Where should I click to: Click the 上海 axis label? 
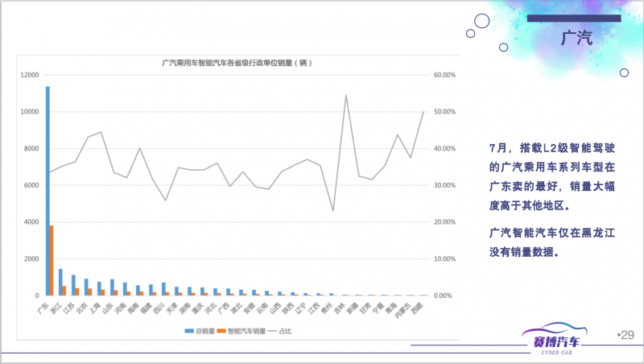click(x=94, y=308)
